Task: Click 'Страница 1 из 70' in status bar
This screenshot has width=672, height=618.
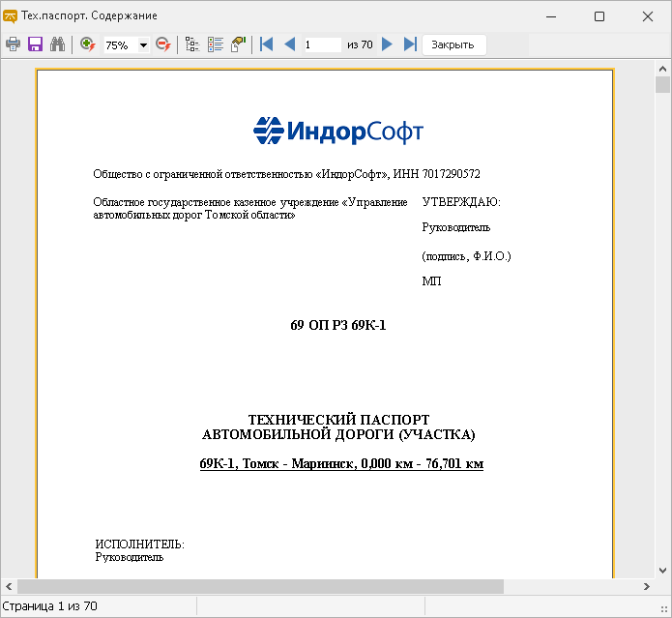Action: point(49,606)
